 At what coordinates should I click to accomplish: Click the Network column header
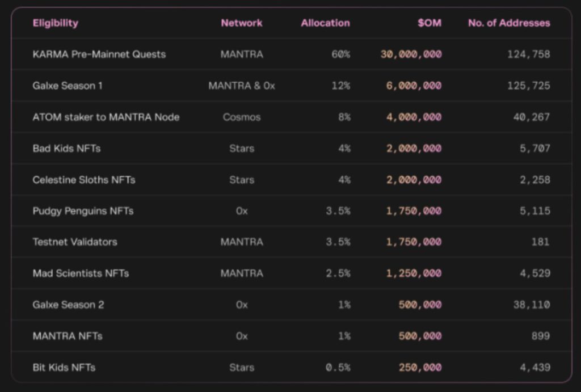tap(242, 23)
